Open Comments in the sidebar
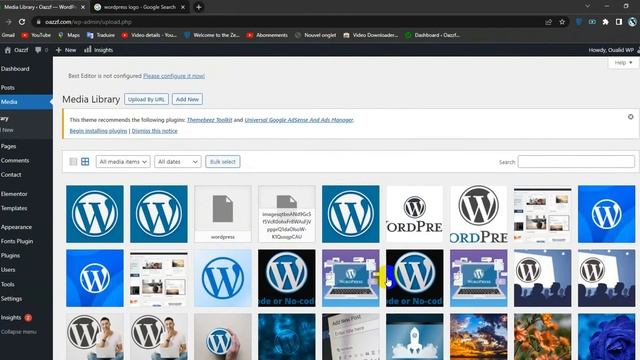Image resolution: width=640 pixels, height=360 pixels. [15, 160]
